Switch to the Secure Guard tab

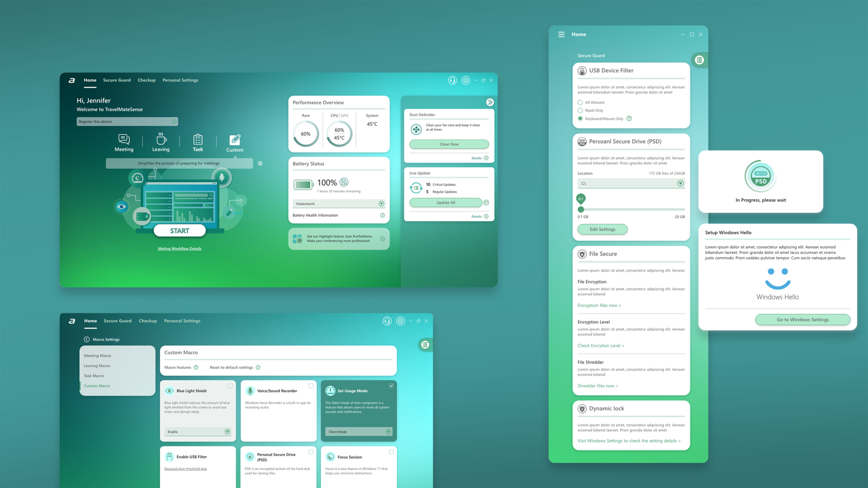[117, 80]
